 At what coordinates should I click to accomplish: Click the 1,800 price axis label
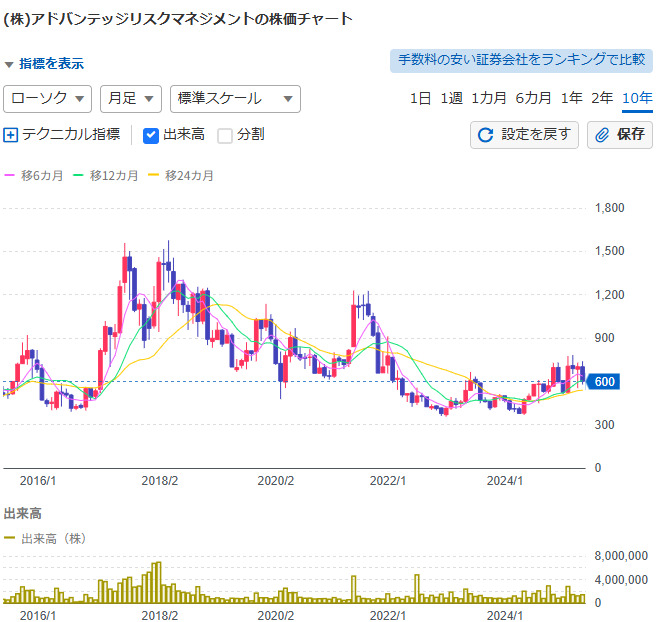tap(609, 208)
